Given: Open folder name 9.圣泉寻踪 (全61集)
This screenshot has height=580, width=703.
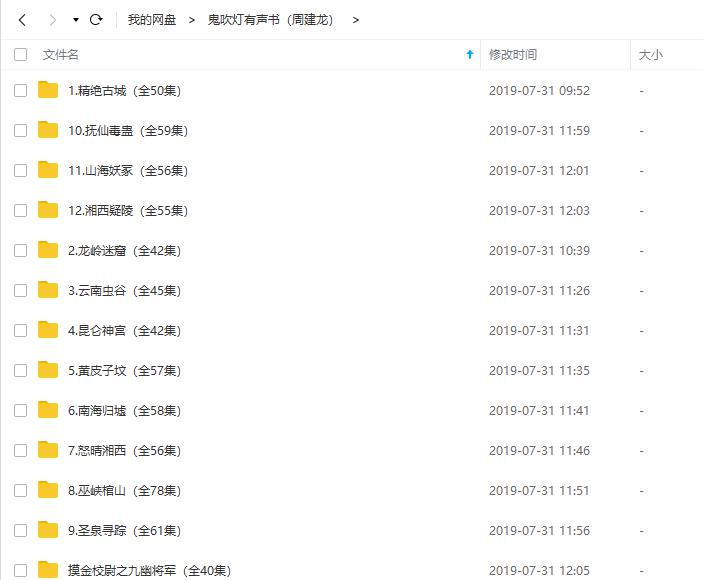Looking at the screenshot, I should [x=125, y=530].
